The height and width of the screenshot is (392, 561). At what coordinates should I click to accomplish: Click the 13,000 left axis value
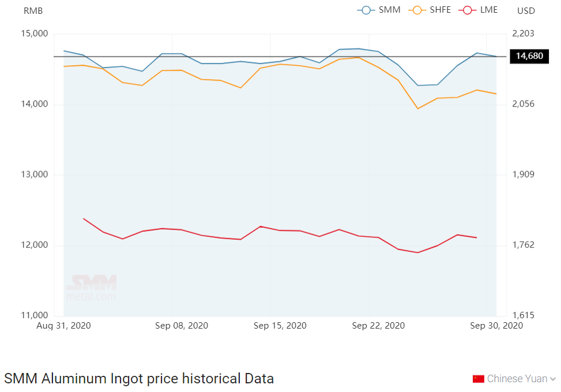point(35,175)
